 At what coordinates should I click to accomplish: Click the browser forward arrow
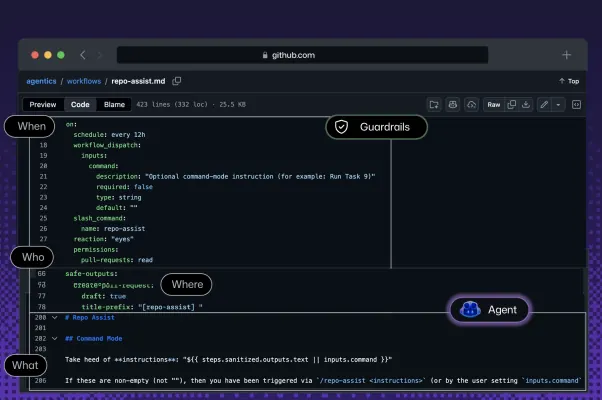100,55
